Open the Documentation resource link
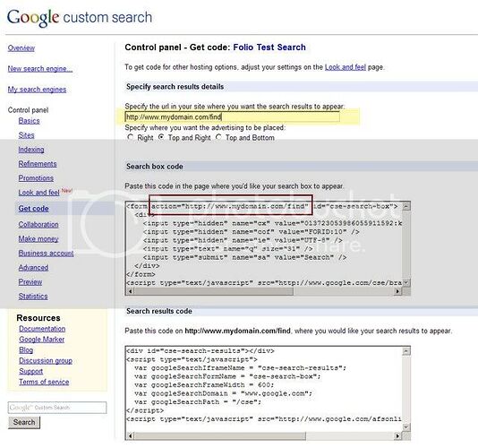 tap(42, 329)
